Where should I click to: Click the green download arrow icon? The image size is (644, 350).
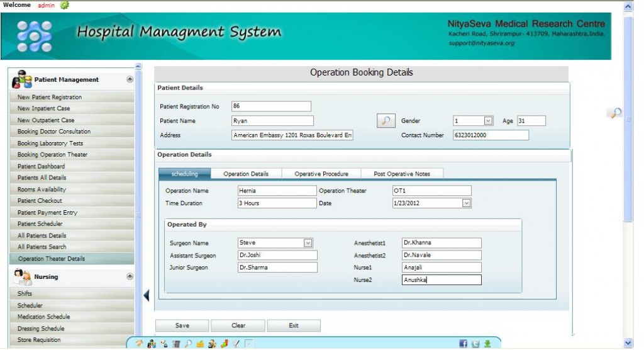click(487, 344)
